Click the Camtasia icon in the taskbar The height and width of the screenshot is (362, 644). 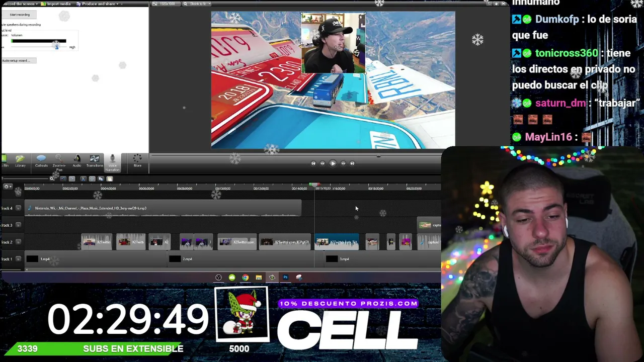tap(272, 277)
